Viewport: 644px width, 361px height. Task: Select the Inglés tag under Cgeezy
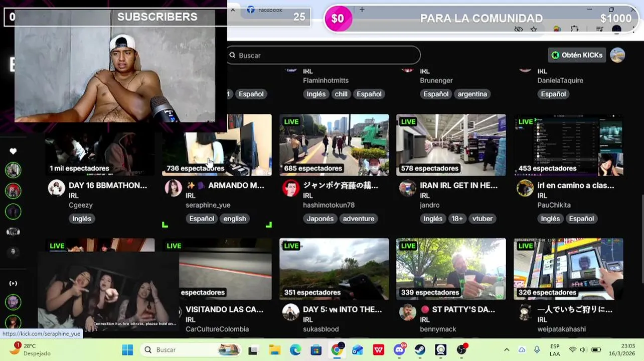point(82,219)
